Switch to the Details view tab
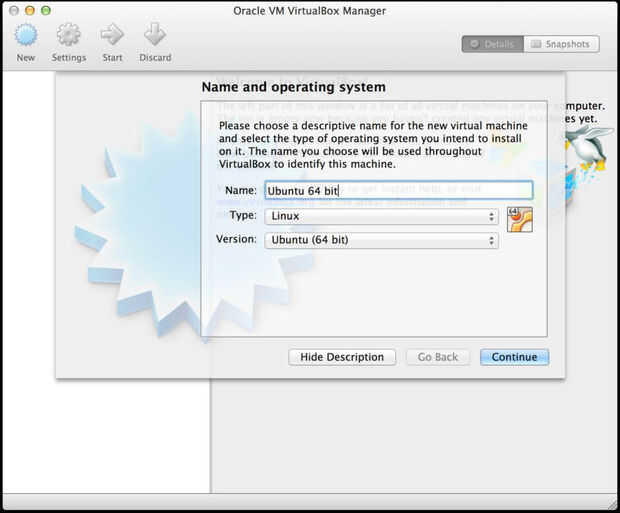Screen dimensions: 620x513 click(x=493, y=44)
